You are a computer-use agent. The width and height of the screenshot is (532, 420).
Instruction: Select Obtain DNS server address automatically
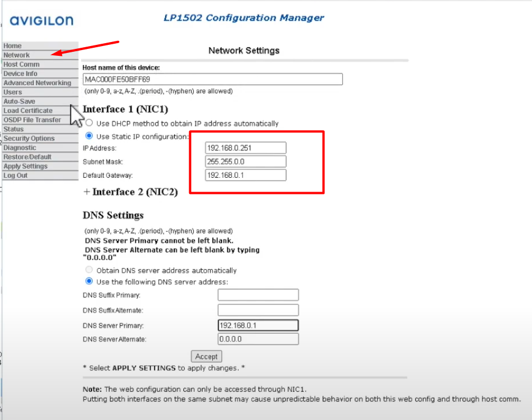[89, 269]
